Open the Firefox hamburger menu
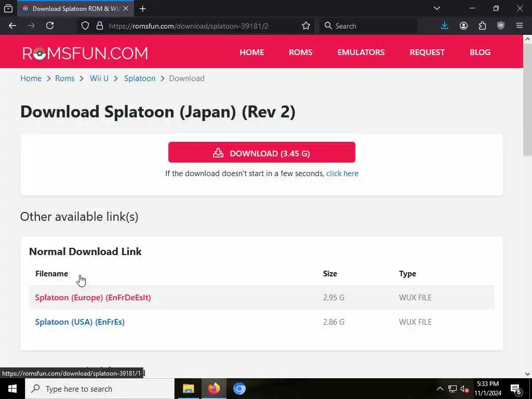Image resolution: width=532 pixels, height=399 pixels. click(x=520, y=26)
